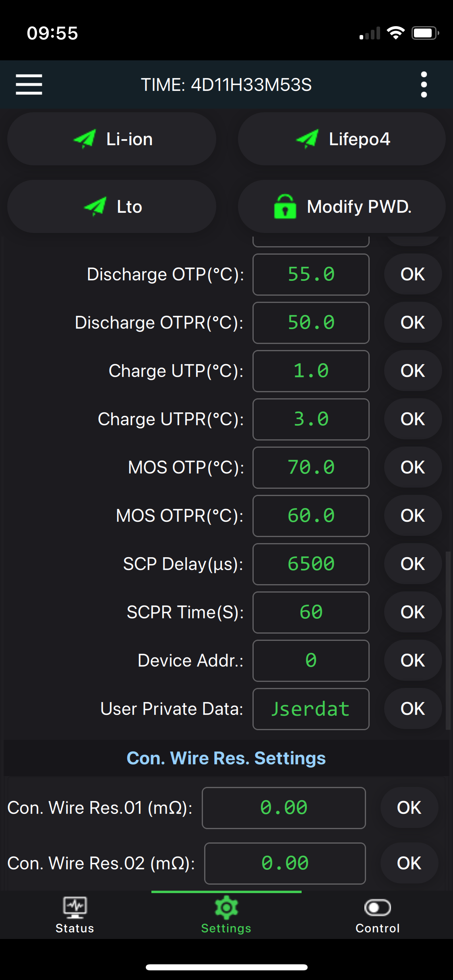Open the three-dot more options menu
This screenshot has height=980, width=453.
pyautogui.click(x=424, y=84)
